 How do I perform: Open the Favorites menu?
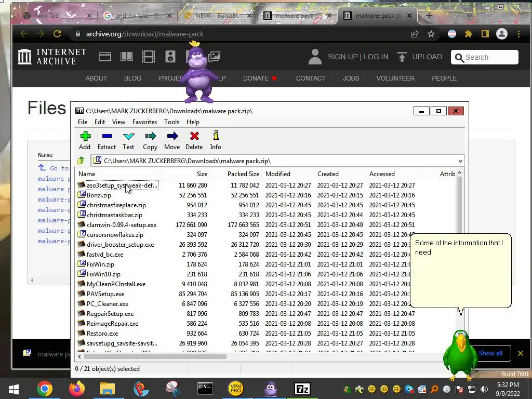(x=144, y=122)
